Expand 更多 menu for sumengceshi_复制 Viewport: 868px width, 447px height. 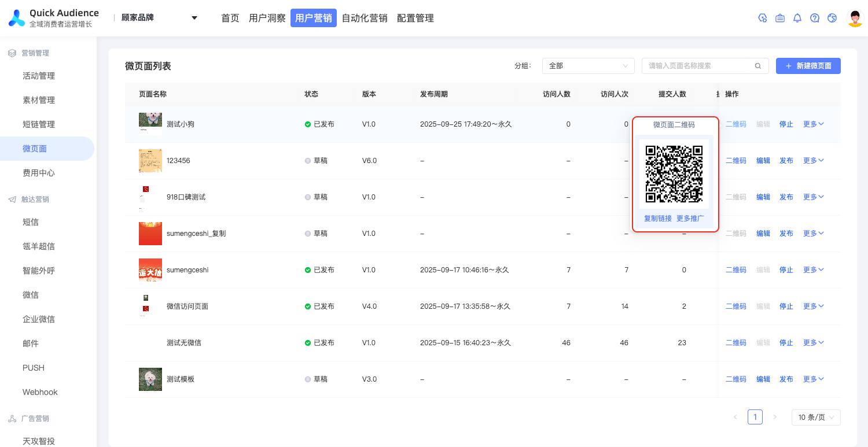(x=813, y=234)
